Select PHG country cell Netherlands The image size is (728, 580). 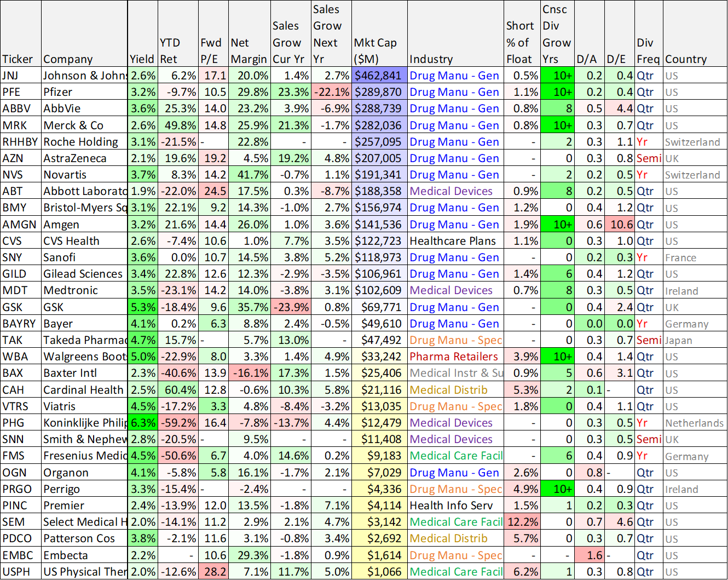tap(695, 423)
